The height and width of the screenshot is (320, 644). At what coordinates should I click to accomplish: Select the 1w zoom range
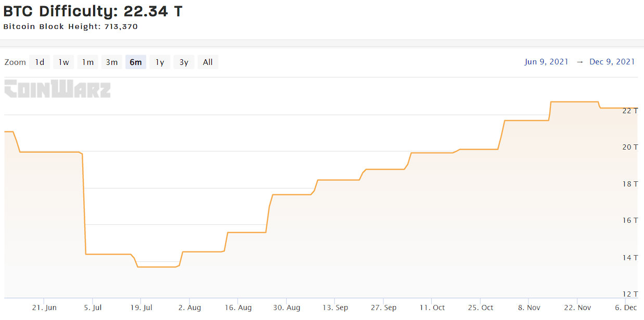tap(63, 62)
